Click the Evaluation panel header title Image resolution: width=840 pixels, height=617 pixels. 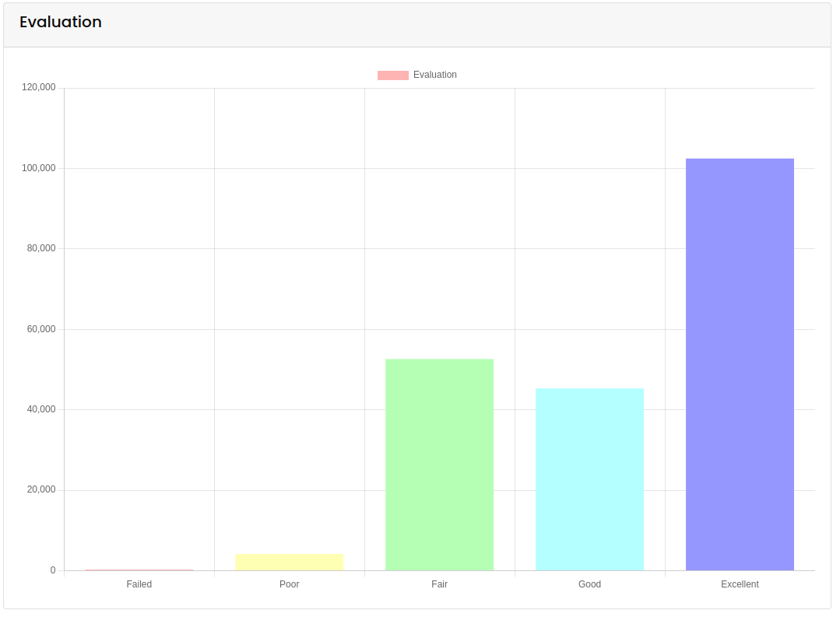pyautogui.click(x=61, y=23)
